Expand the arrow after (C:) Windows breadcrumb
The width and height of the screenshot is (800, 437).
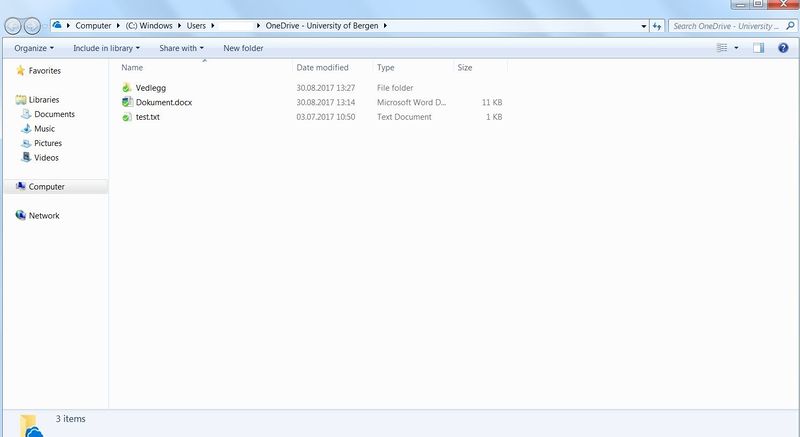(180, 25)
